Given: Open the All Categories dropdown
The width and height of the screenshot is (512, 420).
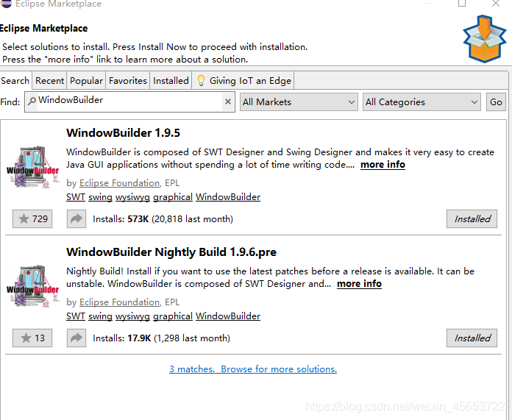Looking at the screenshot, I should [x=422, y=102].
